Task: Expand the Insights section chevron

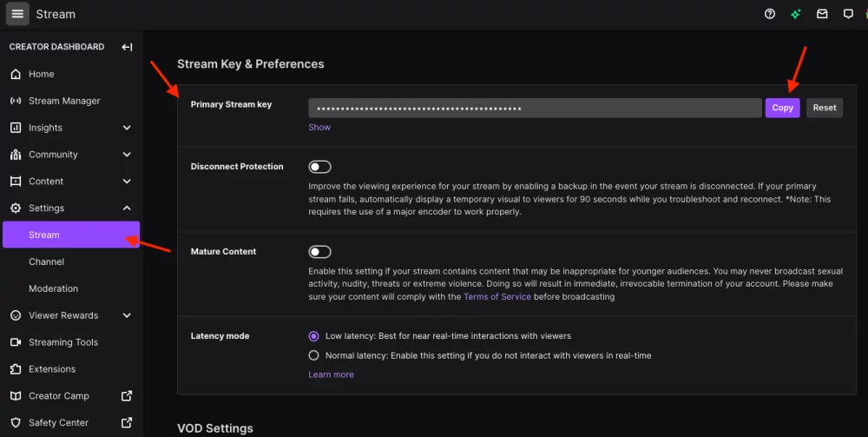Action: pos(127,128)
